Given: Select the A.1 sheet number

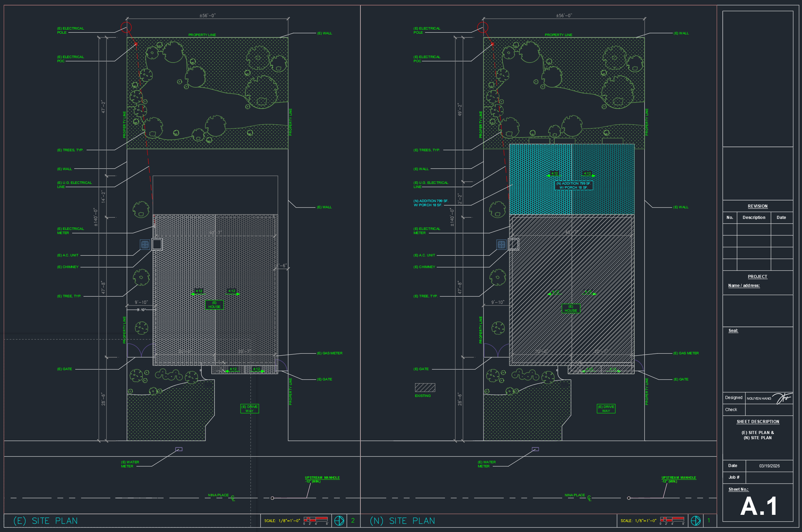Looking at the screenshot, I should pos(758,506).
